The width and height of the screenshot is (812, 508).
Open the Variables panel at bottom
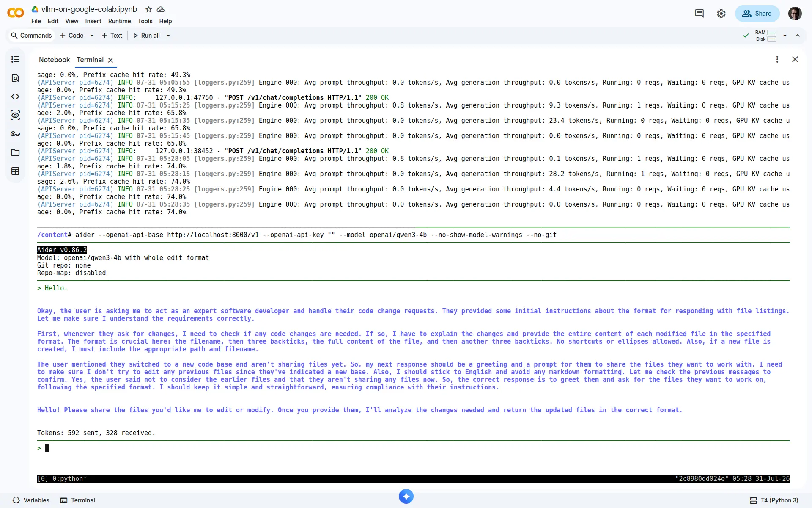pyautogui.click(x=31, y=500)
